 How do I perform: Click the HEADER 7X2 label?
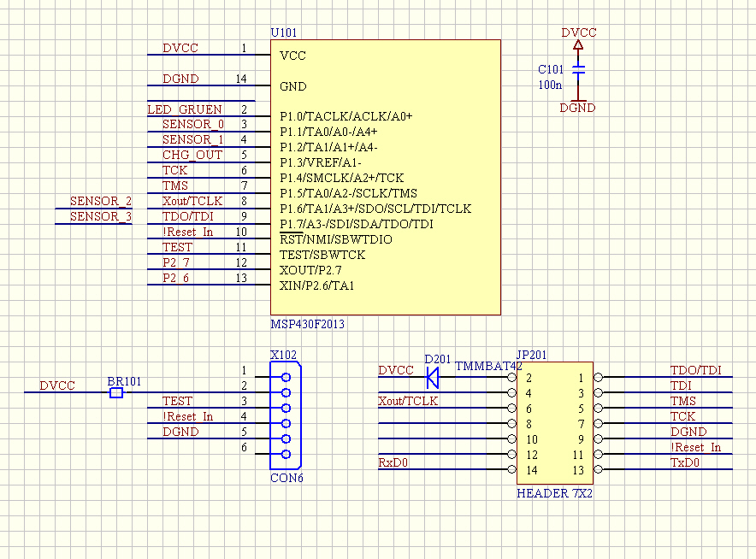[x=554, y=493]
